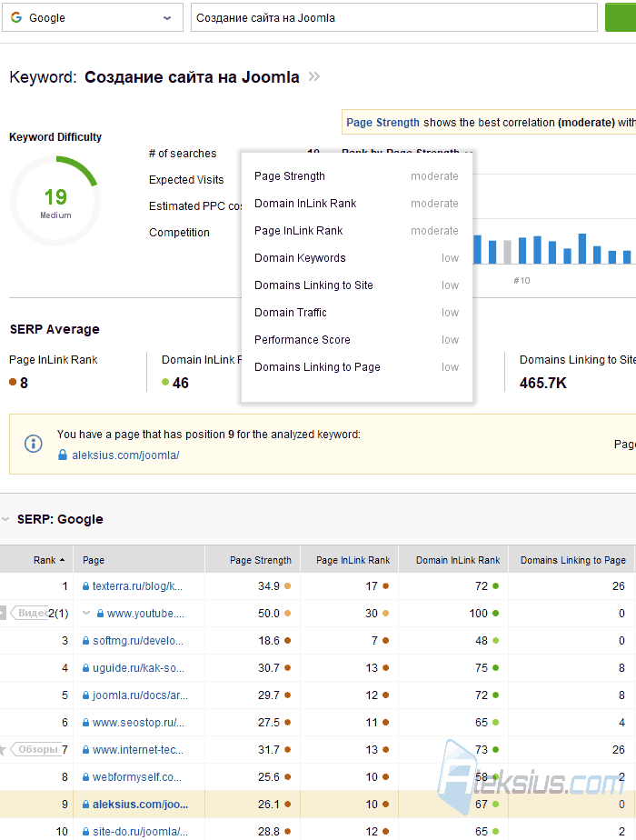Click the double chevron next to keyword title

[314, 76]
